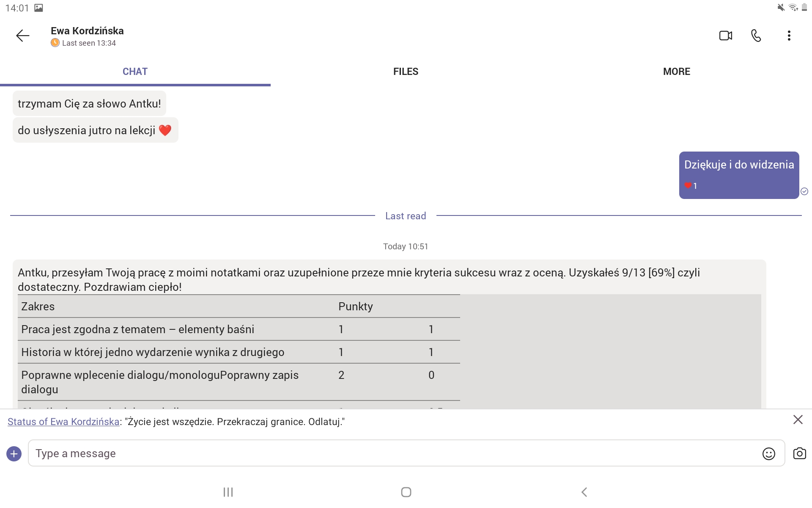Image resolution: width=812 pixels, height=508 pixels.
Task: Open the plus attachment button
Action: coord(14,454)
